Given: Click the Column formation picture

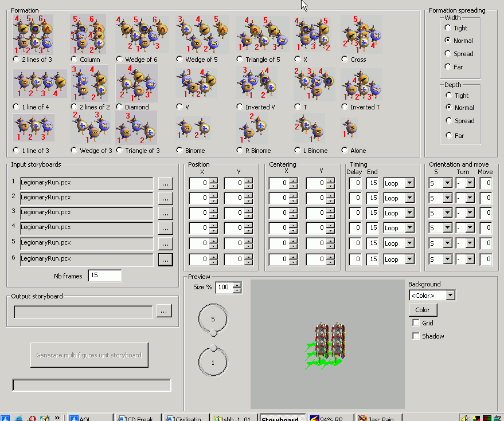Looking at the screenshot, I should coord(88,34).
